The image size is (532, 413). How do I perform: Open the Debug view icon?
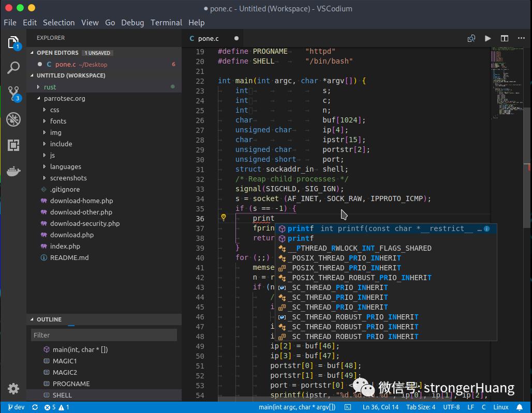point(13,119)
